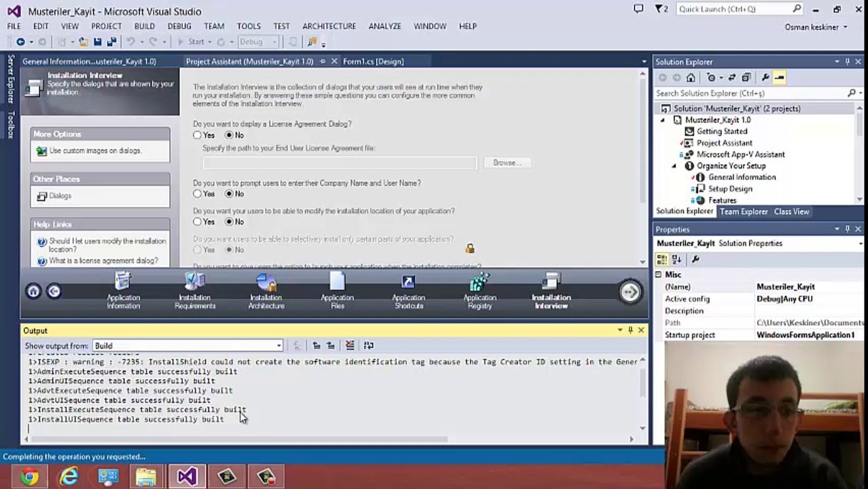Collapse the Organize Your Setup node

674,166
